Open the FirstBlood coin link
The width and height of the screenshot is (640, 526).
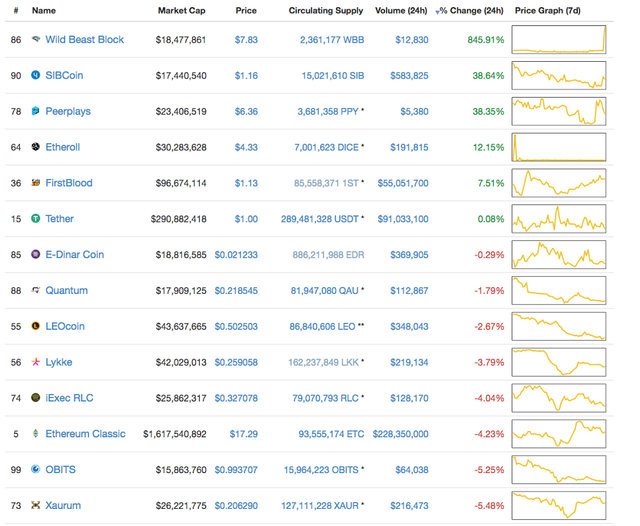pos(69,183)
